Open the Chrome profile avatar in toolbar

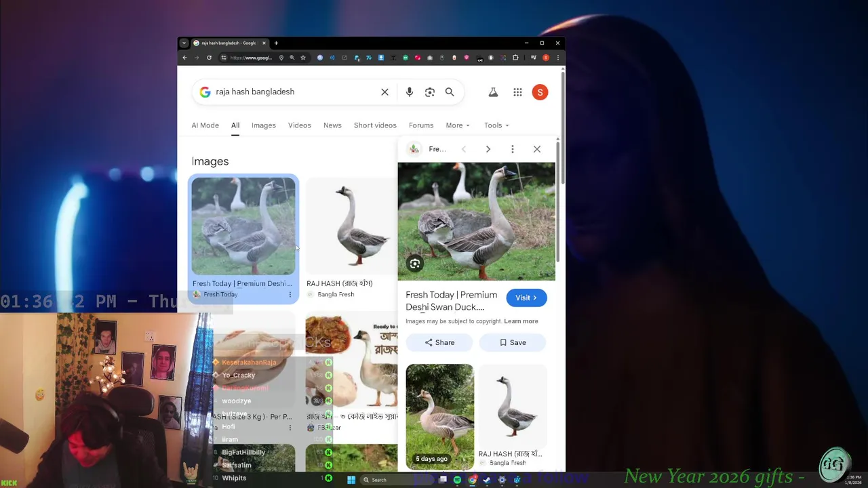546,58
